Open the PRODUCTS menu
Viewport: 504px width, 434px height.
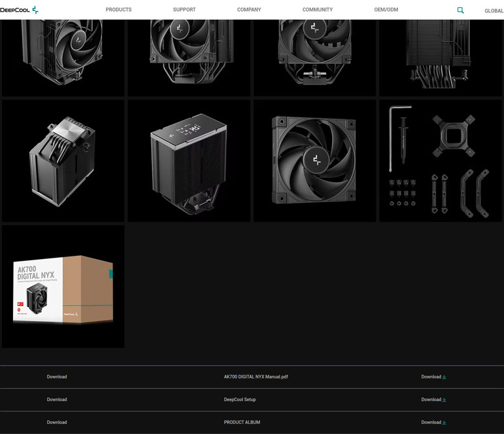[x=119, y=10]
